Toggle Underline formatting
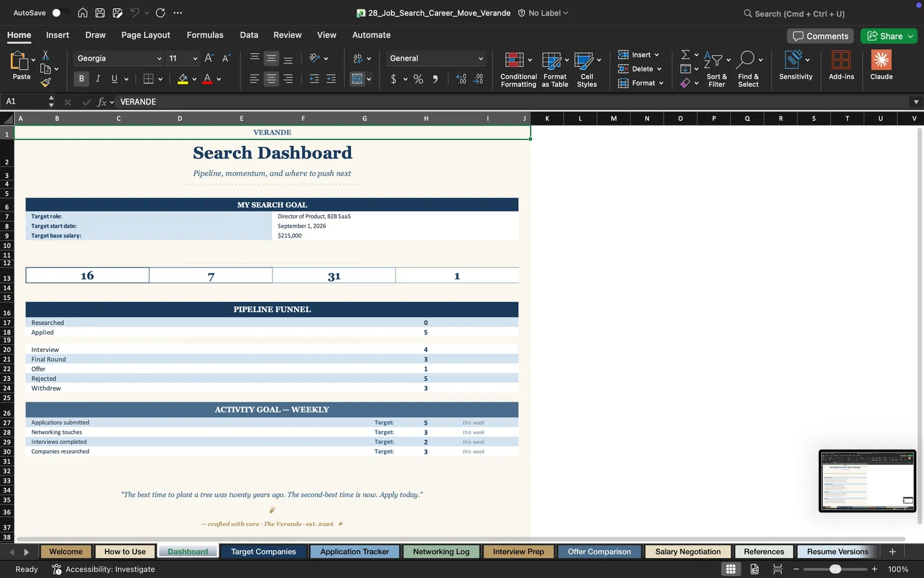 point(114,79)
